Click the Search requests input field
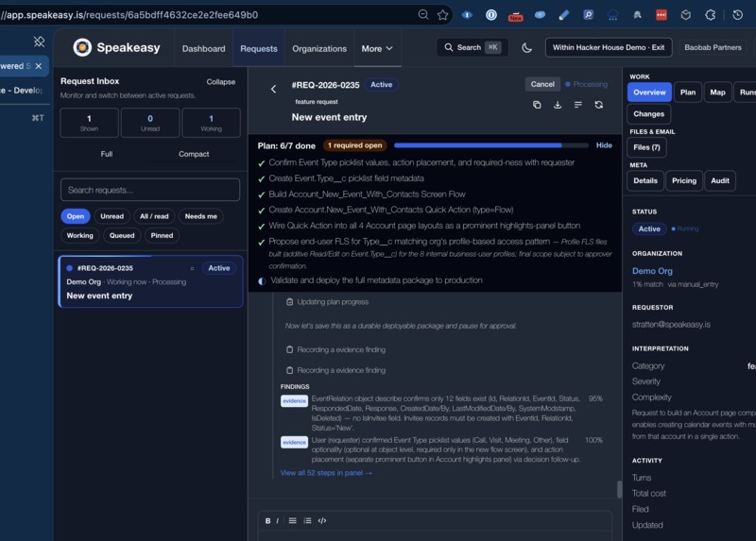Viewport: 756px width, 541px height. (x=150, y=190)
